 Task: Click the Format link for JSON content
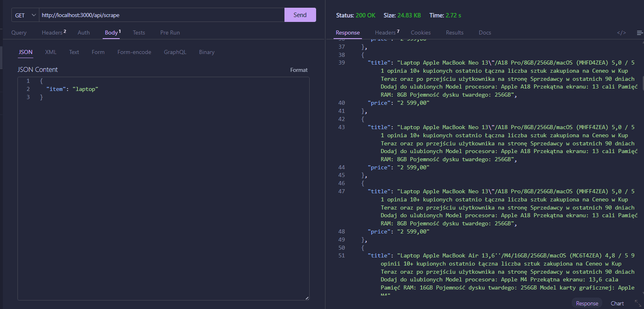click(x=299, y=70)
